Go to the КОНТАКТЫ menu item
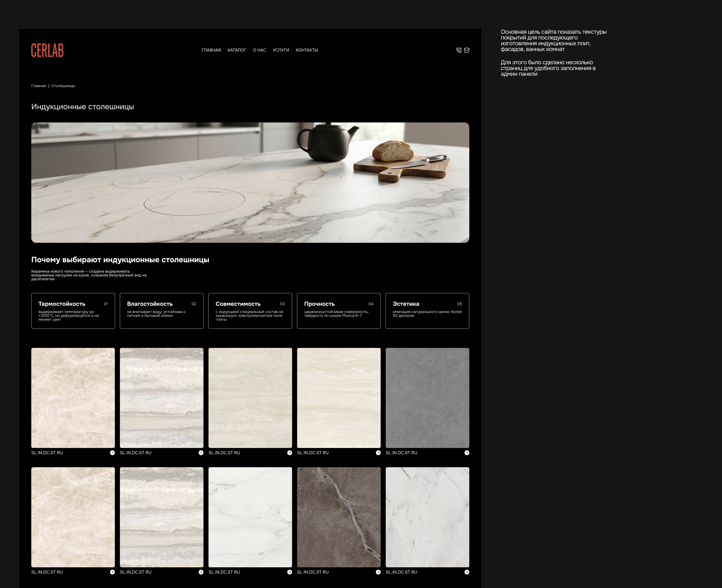722x588 pixels. pos(307,50)
